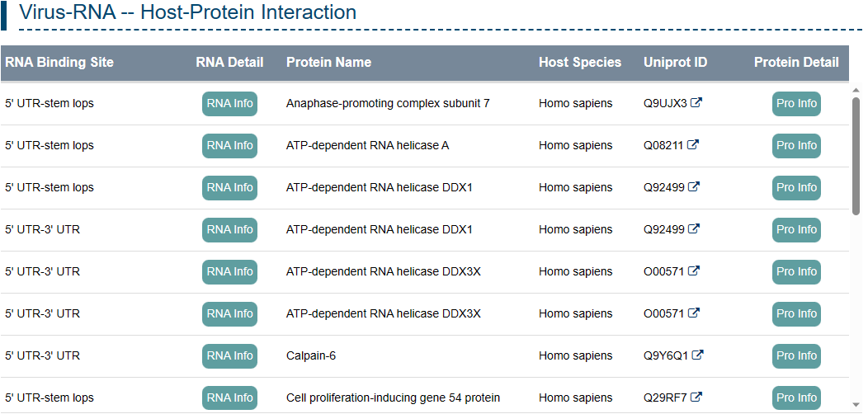The height and width of the screenshot is (414, 868).
Task: Open Pro Info for Cell proliferation-inducing gene 54 protein
Action: point(796,398)
